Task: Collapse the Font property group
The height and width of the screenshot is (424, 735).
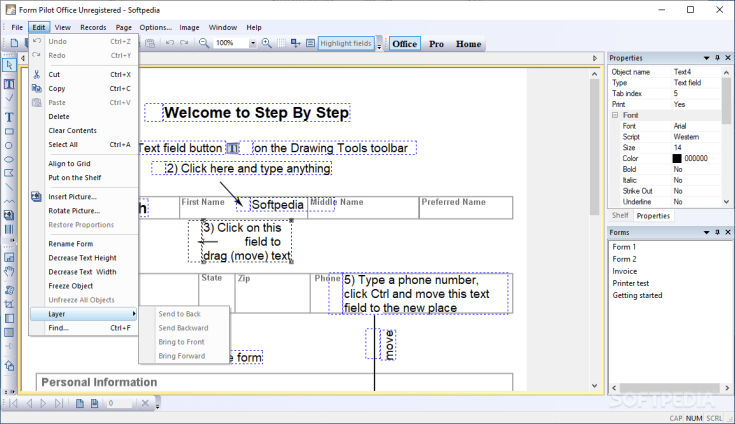Action: coord(615,115)
